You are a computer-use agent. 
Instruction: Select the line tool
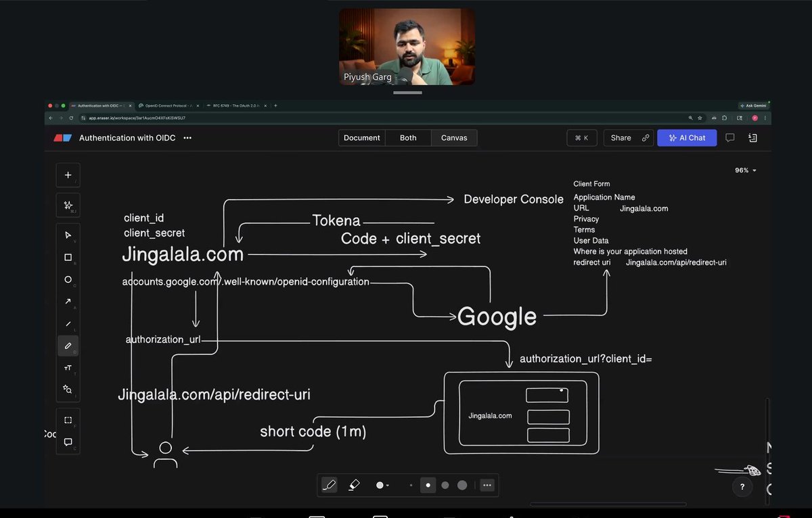pyautogui.click(x=68, y=324)
